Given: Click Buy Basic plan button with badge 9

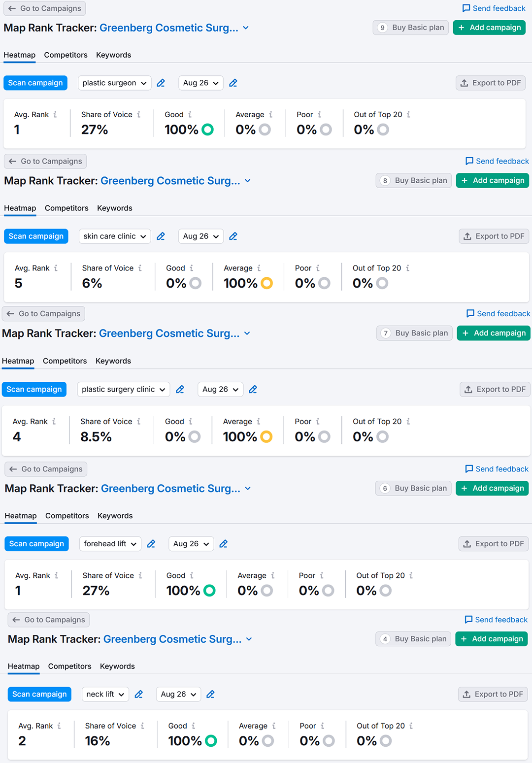Looking at the screenshot, I should tap(410, 28).
